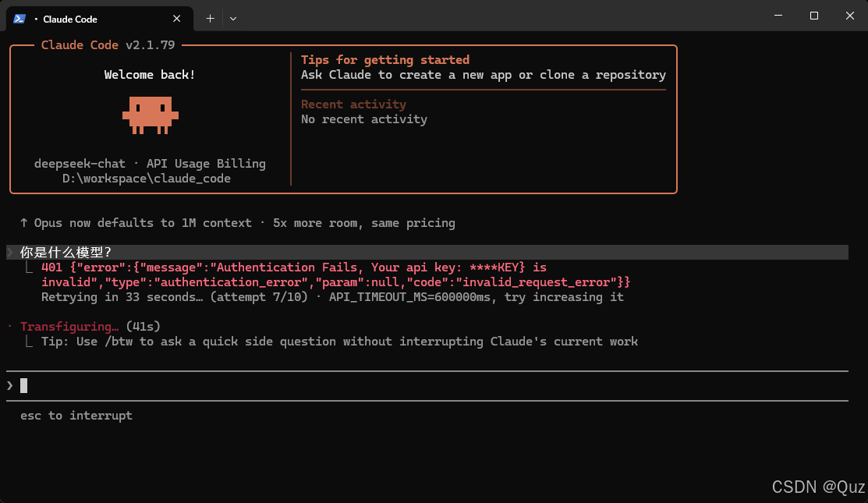The image size is (868, 503).
Task: Click the 'Recent activity' heading
Action: (354, 104)
